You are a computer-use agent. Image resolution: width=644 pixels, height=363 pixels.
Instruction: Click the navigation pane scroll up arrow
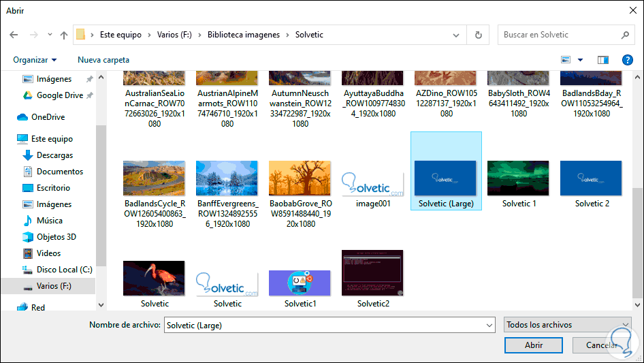[101, 77]
